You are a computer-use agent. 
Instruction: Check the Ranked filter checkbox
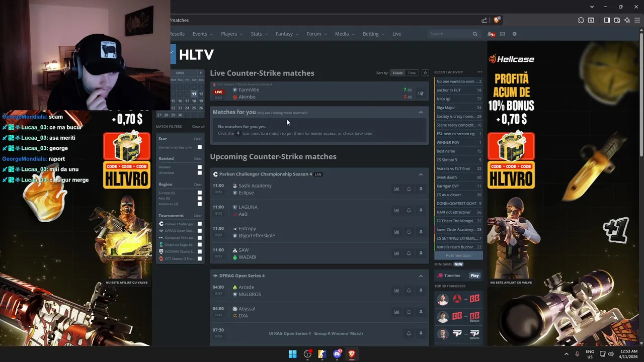point(200,167)
